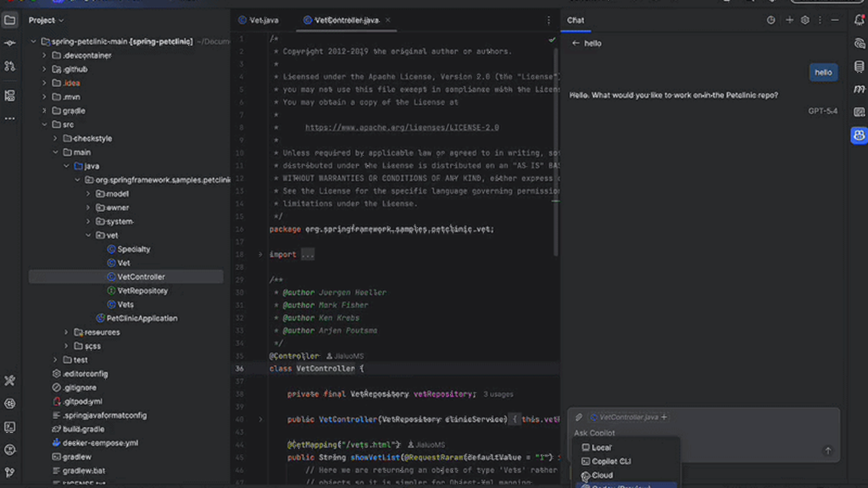The height and width of the screenshot is (488, 868).
Task: Open Vets class in project tree
Action: tap(125, 304)
